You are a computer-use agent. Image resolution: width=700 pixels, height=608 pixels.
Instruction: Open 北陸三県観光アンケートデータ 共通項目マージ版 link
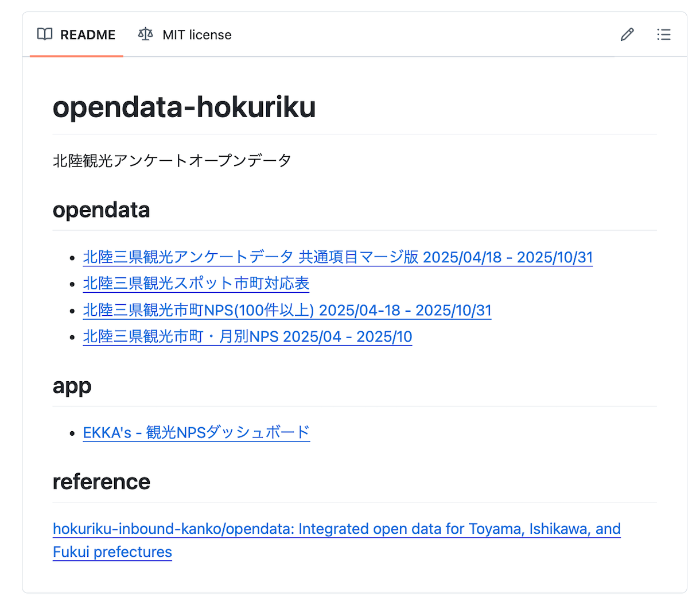[x=337, y=257]
